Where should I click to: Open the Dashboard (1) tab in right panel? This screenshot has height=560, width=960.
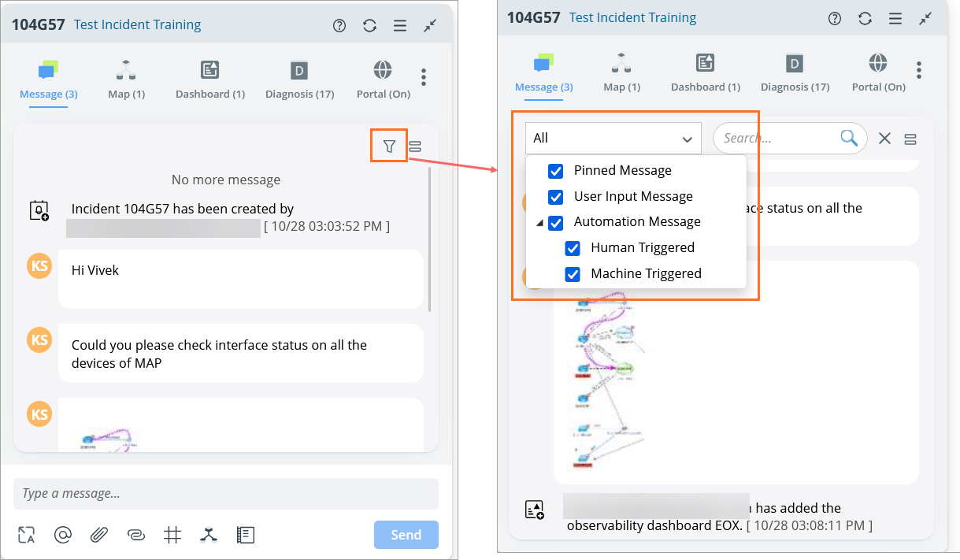click(x=705, y=73)
